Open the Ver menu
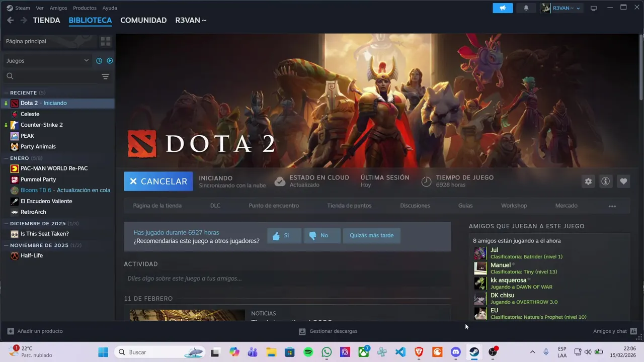 tap(40, 8)
